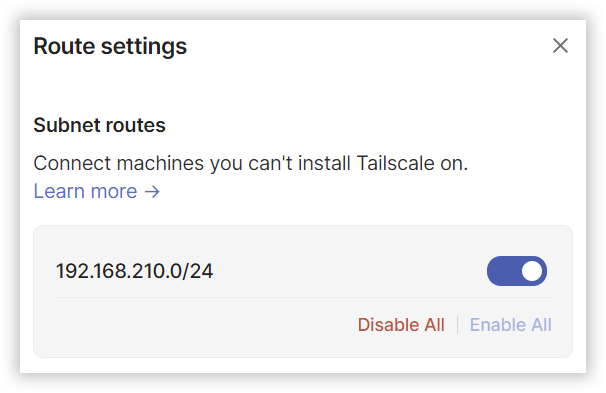Click the Route settings dialog title
This screenshot has width=606, height=393.
point(110,46)
